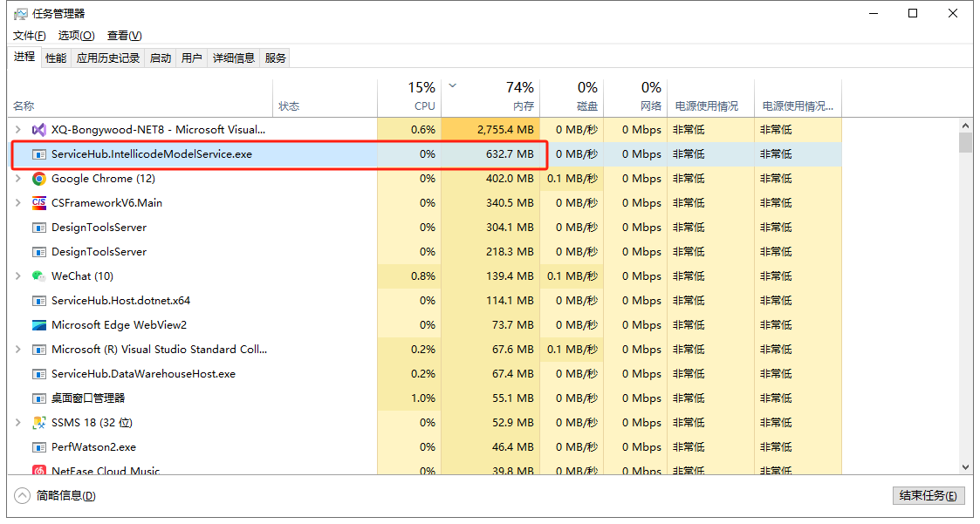Click the sort arrow above memory column
980x524 pixels.
pos(453,86)
